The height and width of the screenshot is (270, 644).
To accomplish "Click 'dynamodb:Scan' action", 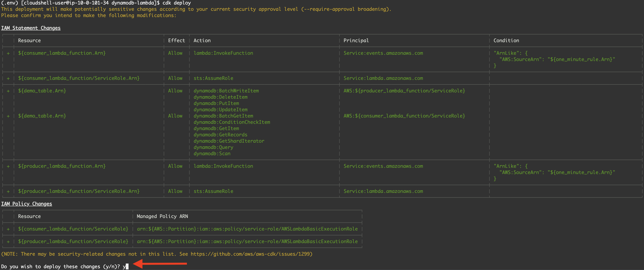I will pos(212,154).
